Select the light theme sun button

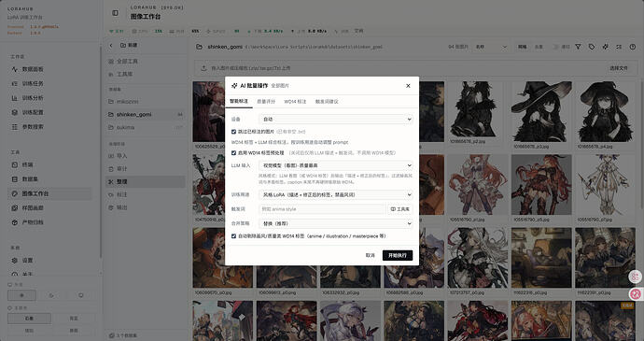(21, 295)
